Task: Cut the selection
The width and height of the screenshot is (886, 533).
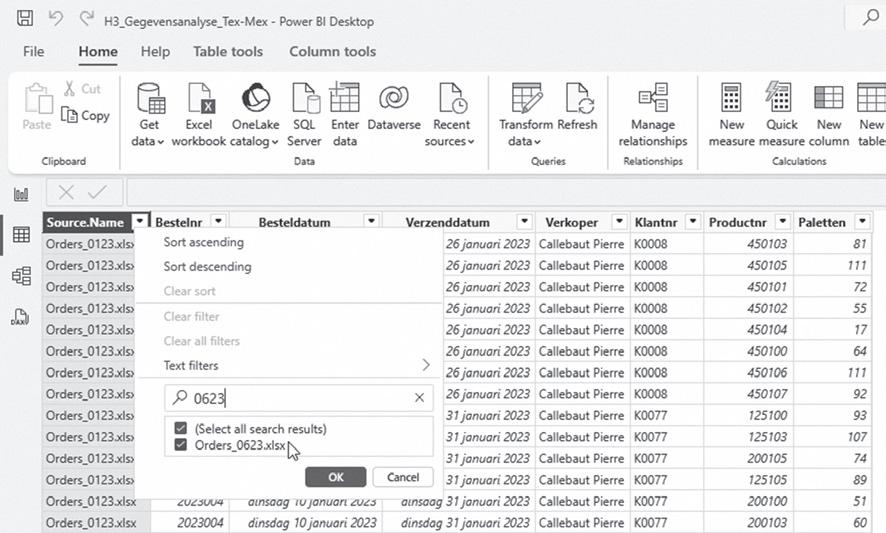Action: click(x=82, y=89)
